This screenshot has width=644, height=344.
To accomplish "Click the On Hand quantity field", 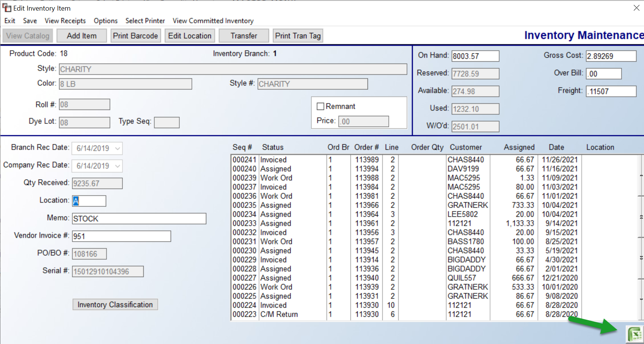I will tap(476, 56).
